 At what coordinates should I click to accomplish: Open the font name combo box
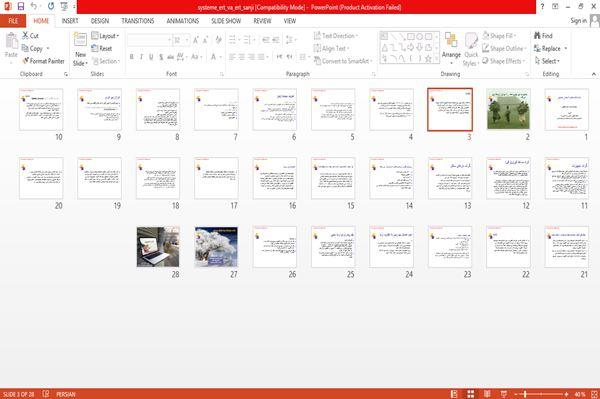(x=149, y=40)
